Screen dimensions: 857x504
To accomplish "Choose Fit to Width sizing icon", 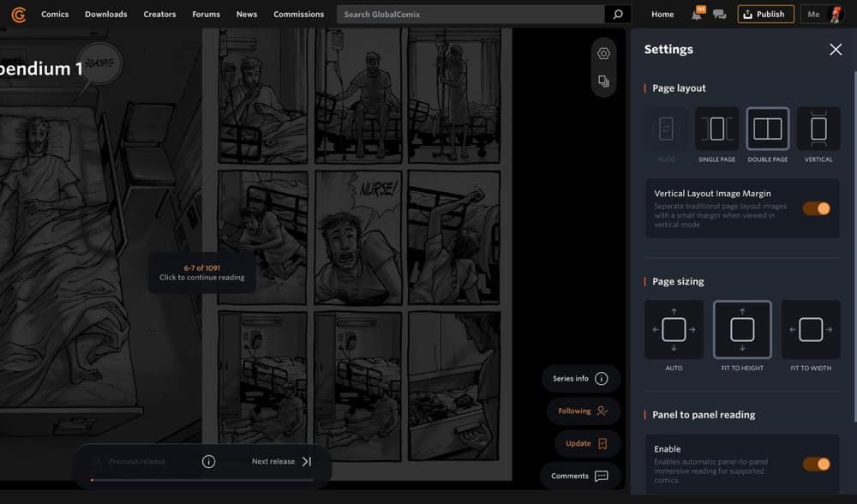I will (811, 330).
